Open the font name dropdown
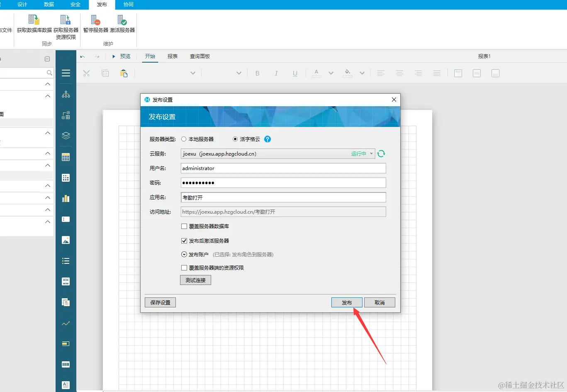The height and width of the screenshot is (392, 567). (192, 73)
